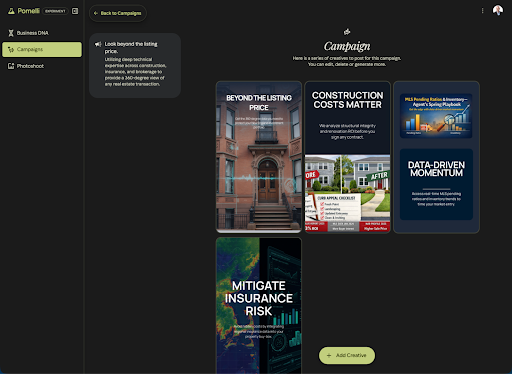Open Mitigate Insurance Risk creative
The height and width of the screenshot is (374, 512).
click(x=259, y=305)
